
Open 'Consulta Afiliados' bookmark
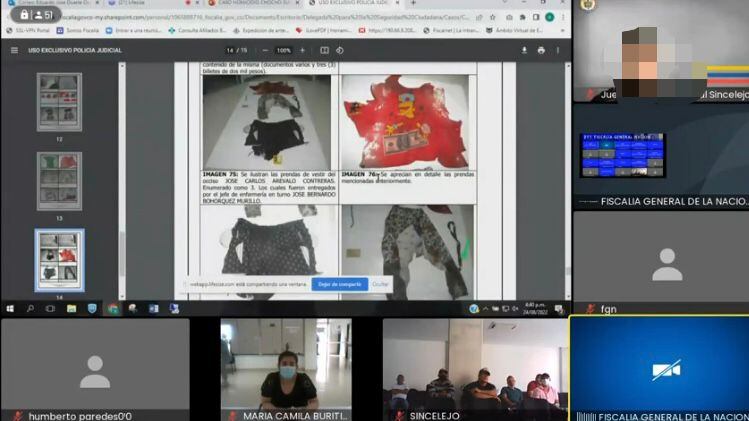pyautogui.click(x=197, y=30)
